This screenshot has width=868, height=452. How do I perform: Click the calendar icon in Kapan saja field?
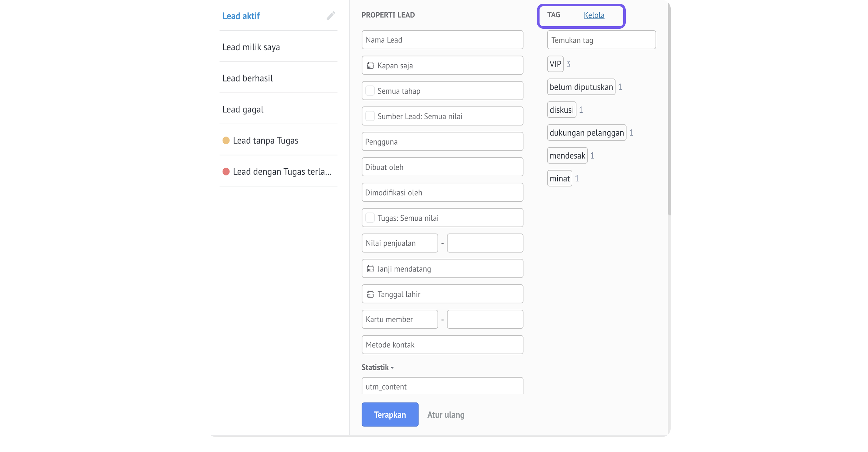(x=370, y=65)
